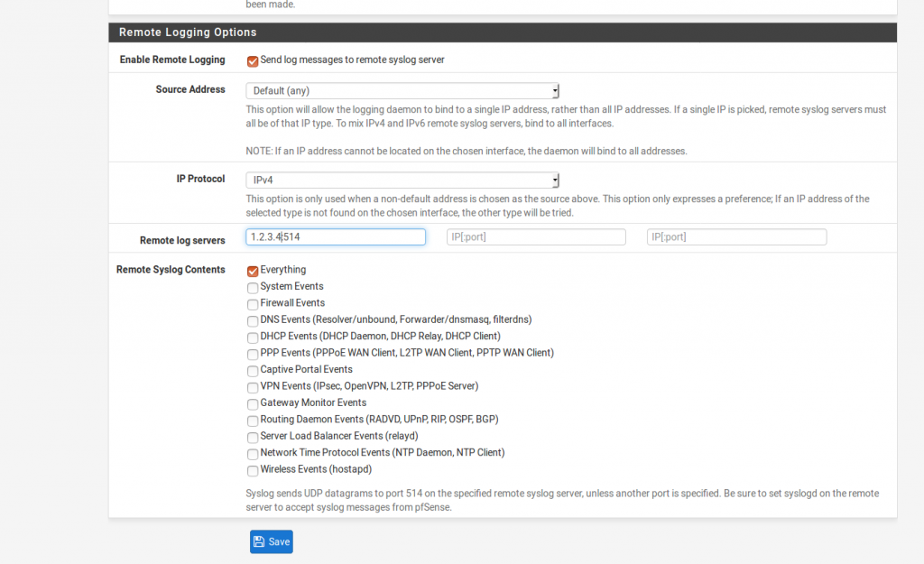Click the floppy disk icon on Save
Screen dimensions: 924x564
click(x=259, y=541)
